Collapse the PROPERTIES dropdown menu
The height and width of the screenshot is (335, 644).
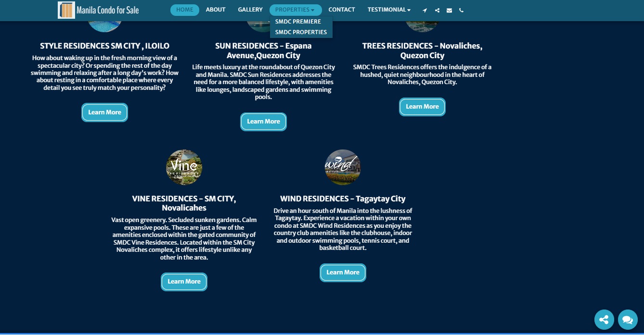coord(296,10)
